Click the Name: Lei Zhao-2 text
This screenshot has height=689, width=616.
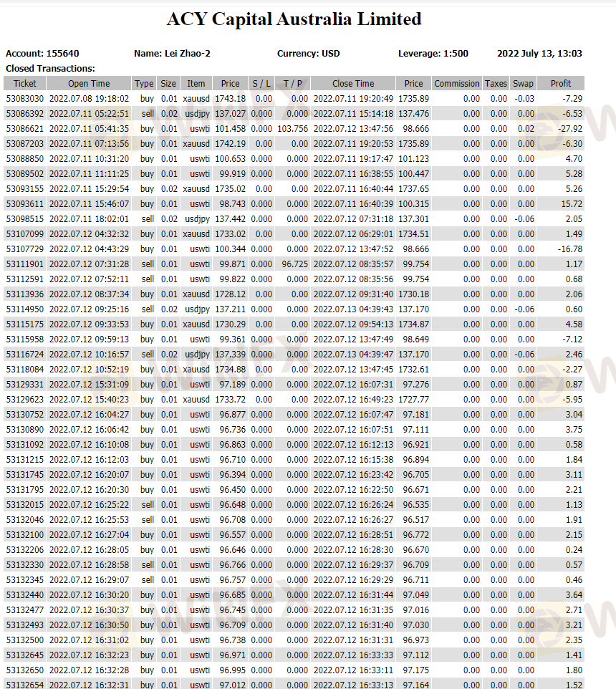tap(172, 54)
